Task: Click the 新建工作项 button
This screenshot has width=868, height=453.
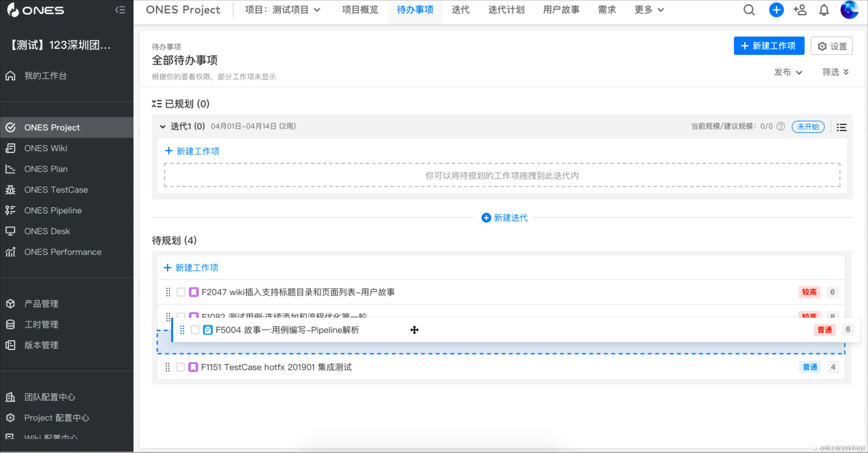Action: (769, 46)
